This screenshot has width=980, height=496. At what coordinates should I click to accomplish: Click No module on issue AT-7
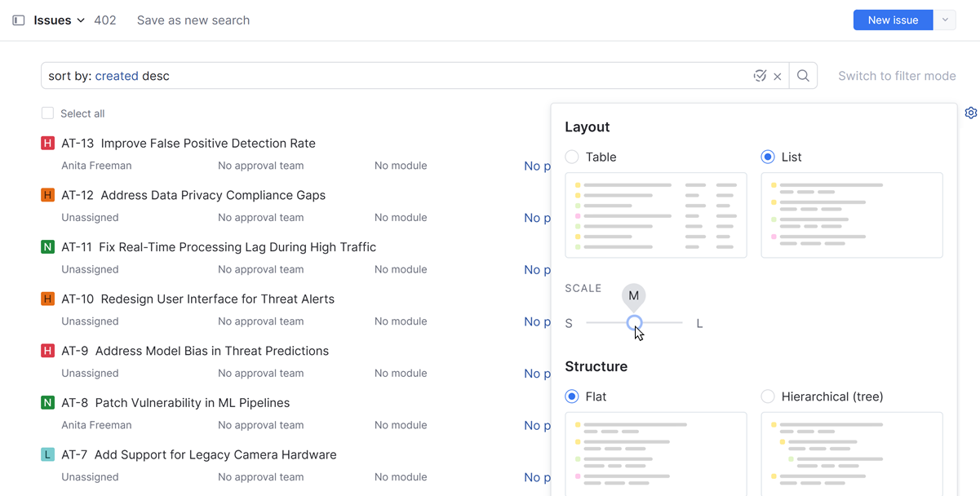click(401, 477)
